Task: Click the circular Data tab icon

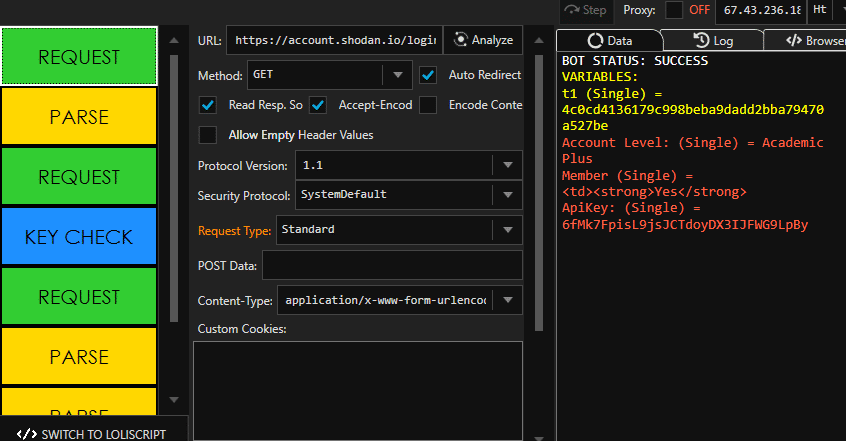Action: pos(596,41)
